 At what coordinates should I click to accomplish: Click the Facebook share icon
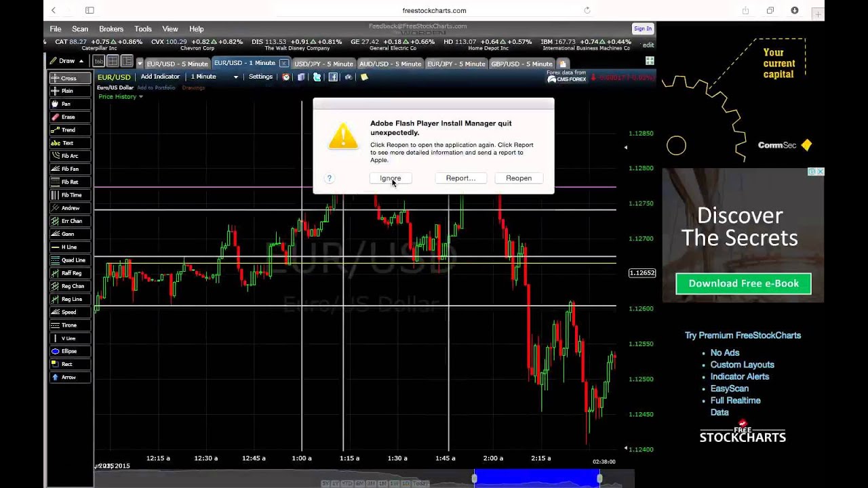tap(333, 77)
